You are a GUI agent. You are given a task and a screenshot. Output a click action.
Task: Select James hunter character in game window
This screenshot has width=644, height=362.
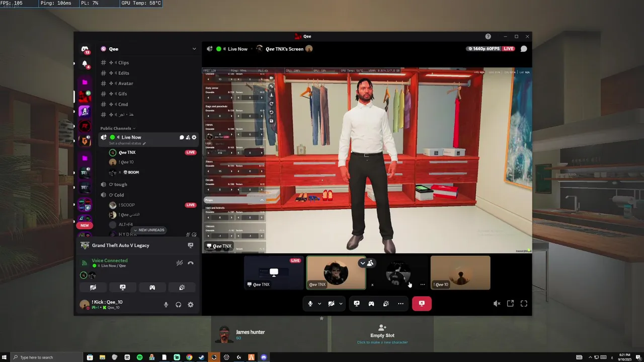[x=270, y=334]
